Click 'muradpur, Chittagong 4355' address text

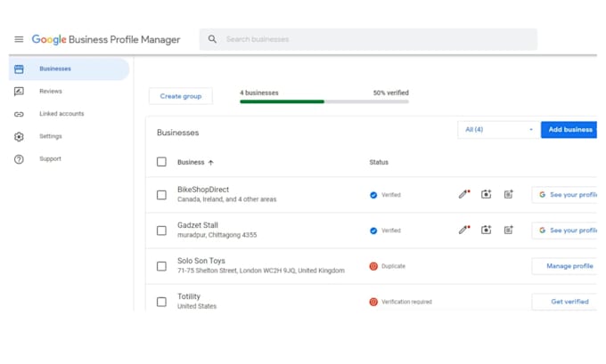[217, 235]
